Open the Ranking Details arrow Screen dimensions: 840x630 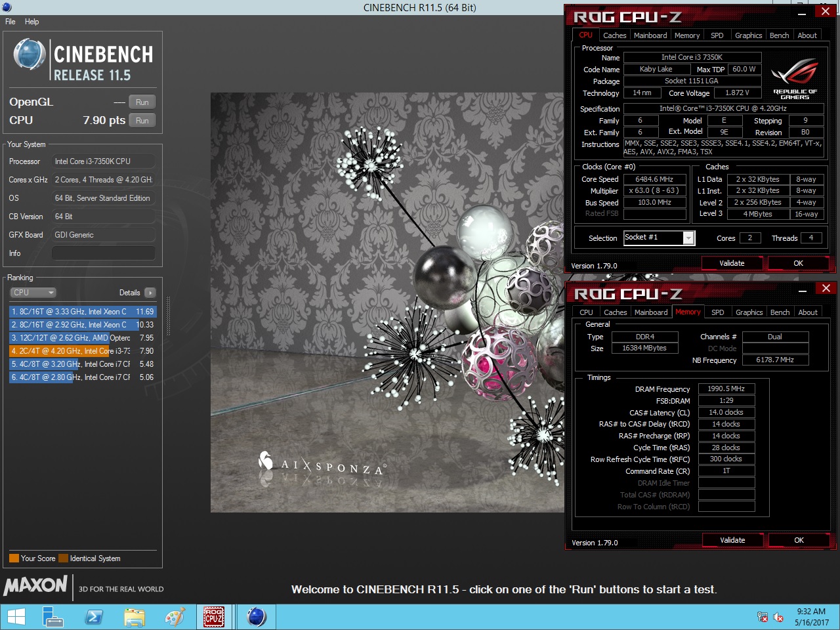pos(150,293)
